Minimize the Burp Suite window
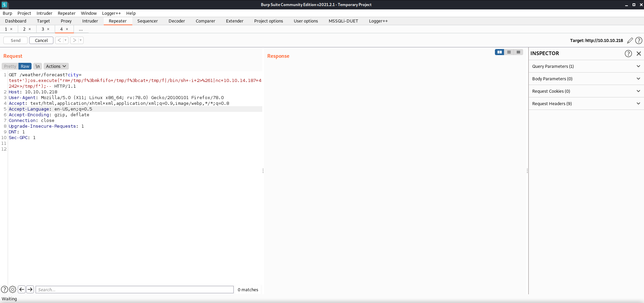644x303 pixels. coord(627,5)
